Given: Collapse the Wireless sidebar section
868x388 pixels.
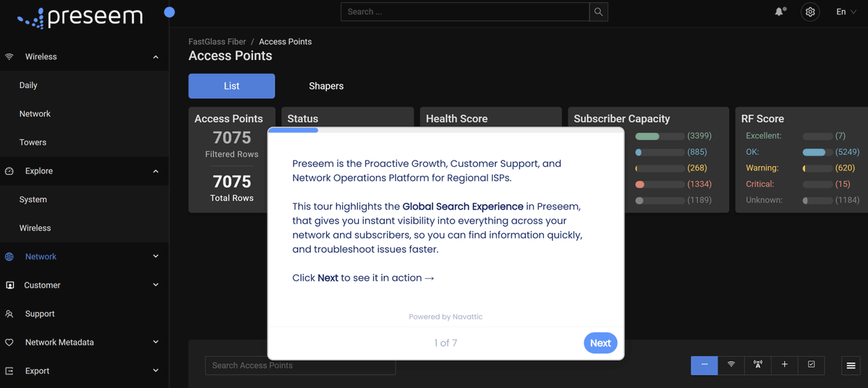Looking at the screenshot, I should coord(156,56).
